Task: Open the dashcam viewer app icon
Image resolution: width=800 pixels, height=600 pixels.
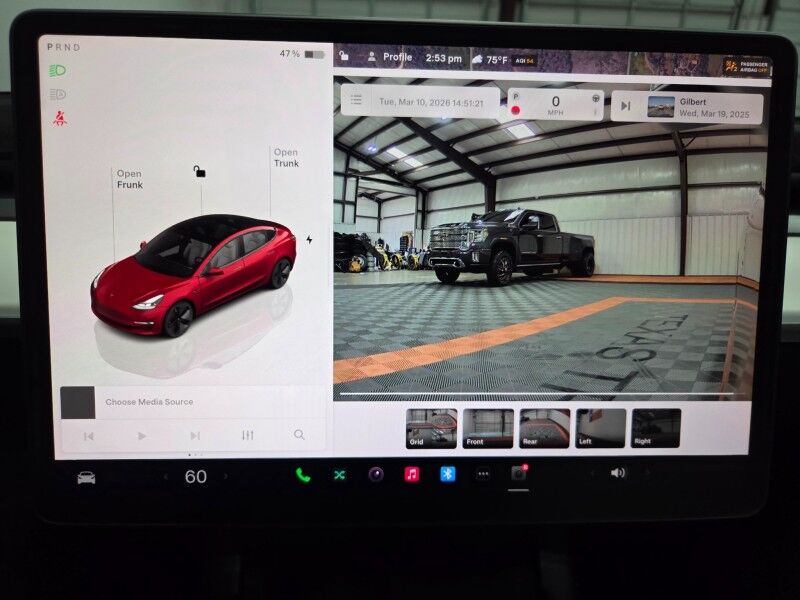Action: coord(518,474)
